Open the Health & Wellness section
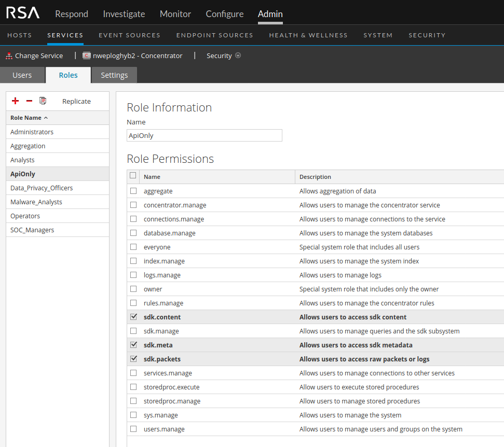 308,35
